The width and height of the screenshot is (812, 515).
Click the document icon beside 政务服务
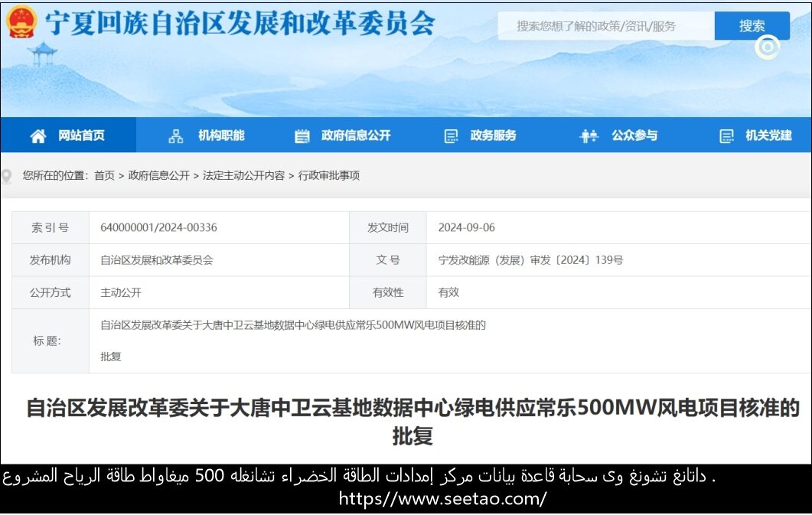[x=451, y=136]
